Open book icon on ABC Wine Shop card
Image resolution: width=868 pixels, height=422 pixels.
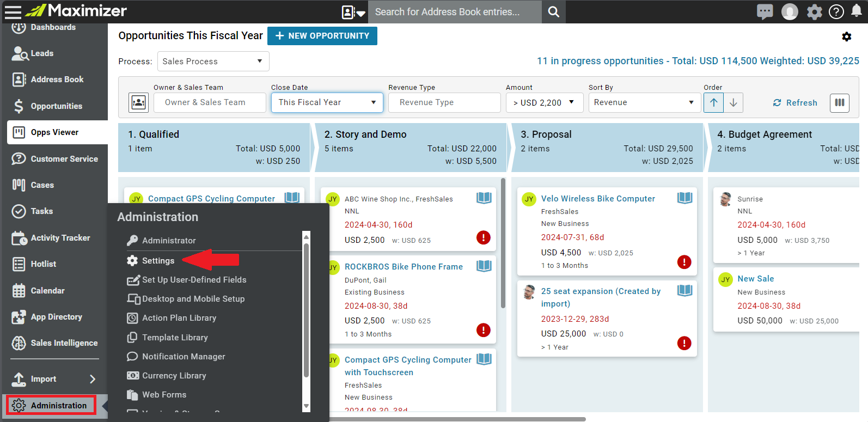[x=484, y=198]
